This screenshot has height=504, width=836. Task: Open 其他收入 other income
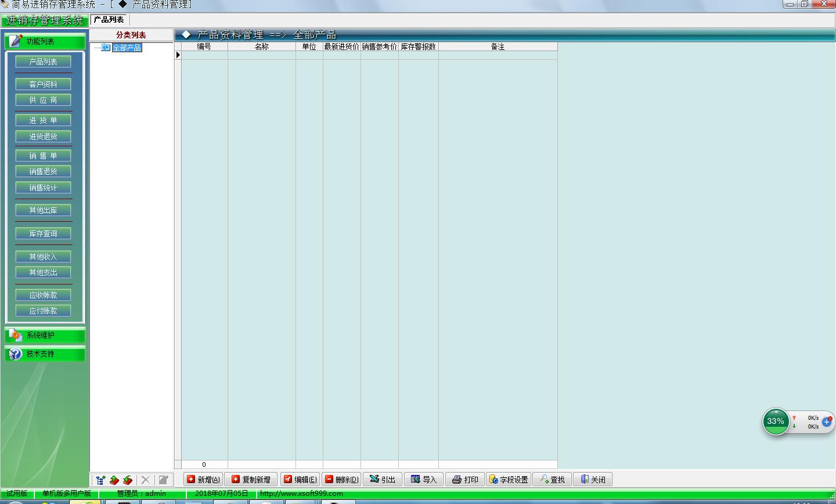point(44,257)
